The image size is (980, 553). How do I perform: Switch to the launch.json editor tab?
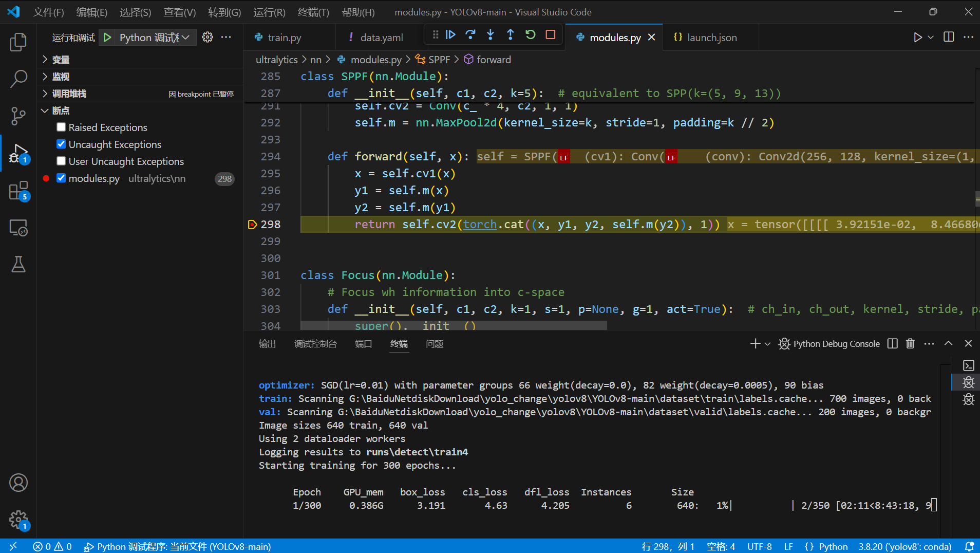coord(712,38)
